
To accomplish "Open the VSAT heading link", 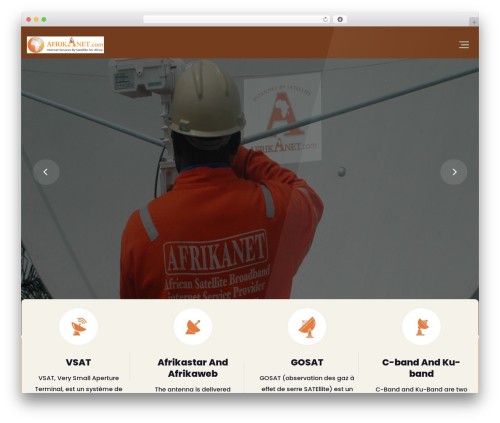I will click(x=78, y=362).
